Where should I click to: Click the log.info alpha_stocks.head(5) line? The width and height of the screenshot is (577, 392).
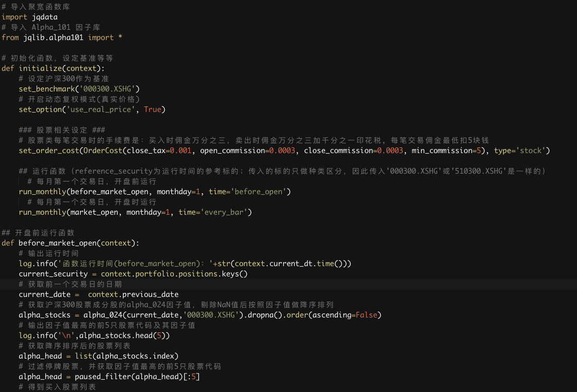(94, 336)
